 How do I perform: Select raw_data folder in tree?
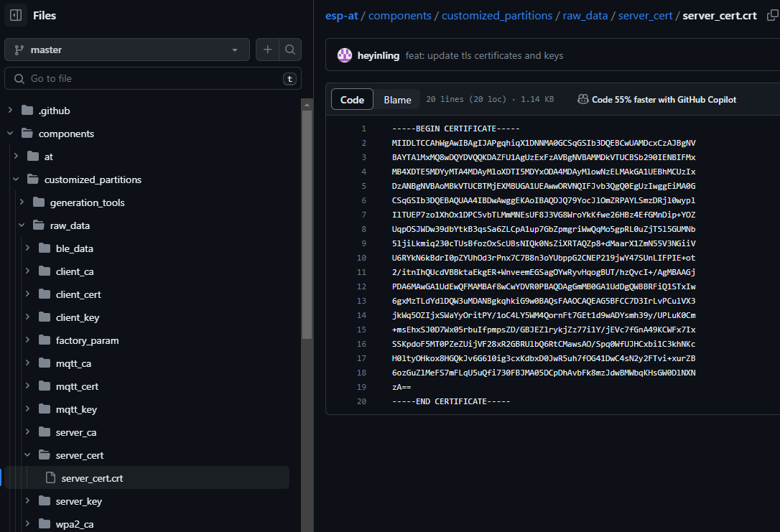coord(70,225)
